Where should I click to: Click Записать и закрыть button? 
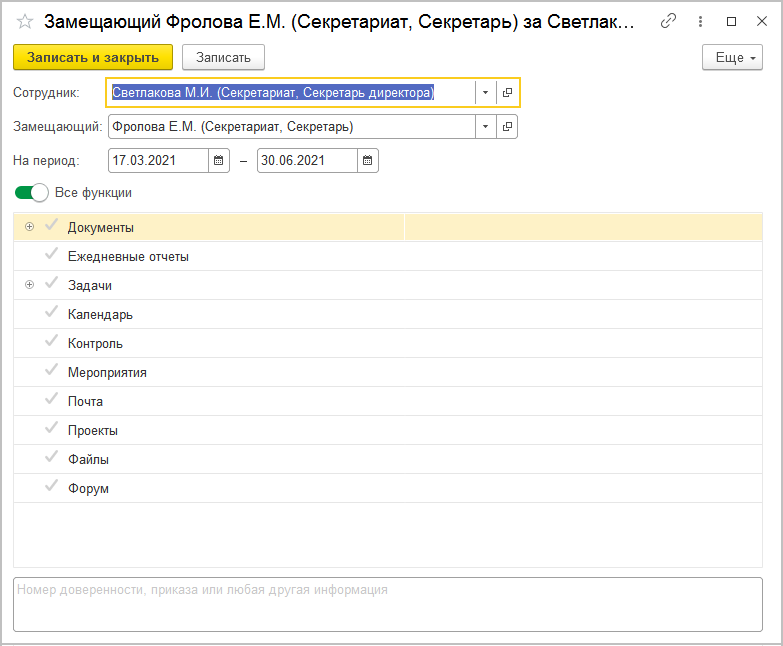point(93,57)
